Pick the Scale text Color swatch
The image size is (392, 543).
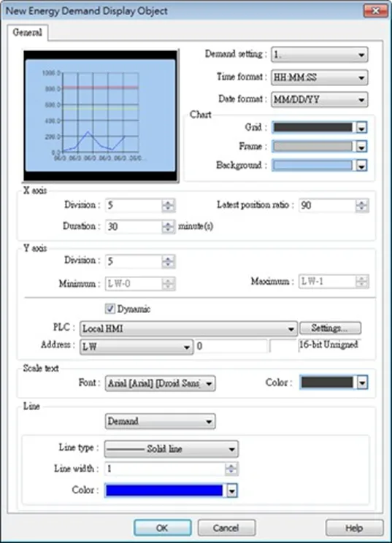[x=333, y=382]
